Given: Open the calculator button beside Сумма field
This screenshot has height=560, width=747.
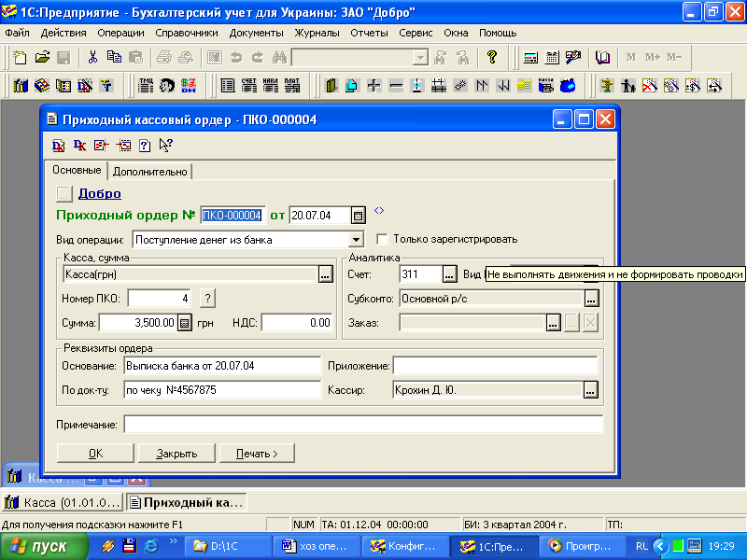Looking at the screenshot, I should [x=184, y=323].
